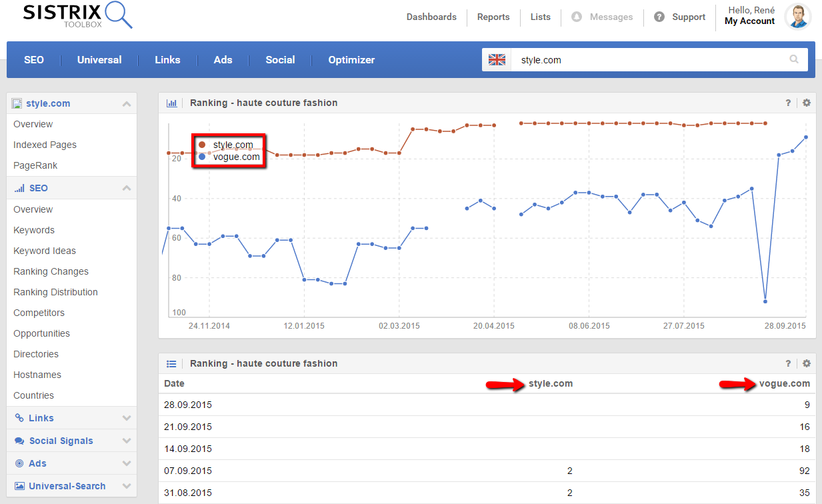Click the search magnifier icon
Screen dimensions: 822x504
794,59
